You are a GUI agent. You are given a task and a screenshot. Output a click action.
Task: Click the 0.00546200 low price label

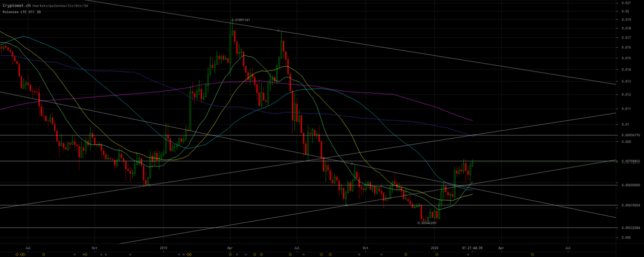[x=427, y=223]
